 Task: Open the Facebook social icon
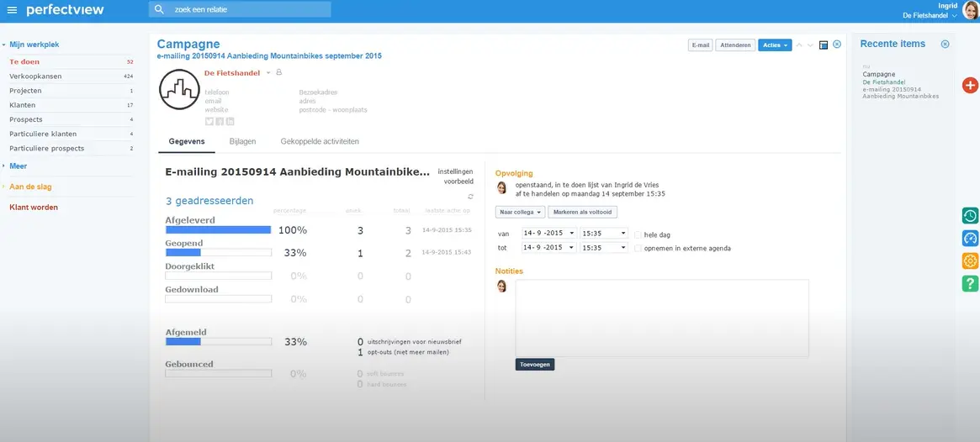point(220,121)
